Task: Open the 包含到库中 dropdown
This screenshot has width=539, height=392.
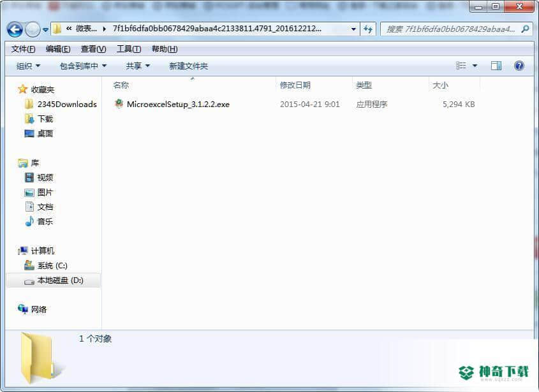Action: [83, 66]
